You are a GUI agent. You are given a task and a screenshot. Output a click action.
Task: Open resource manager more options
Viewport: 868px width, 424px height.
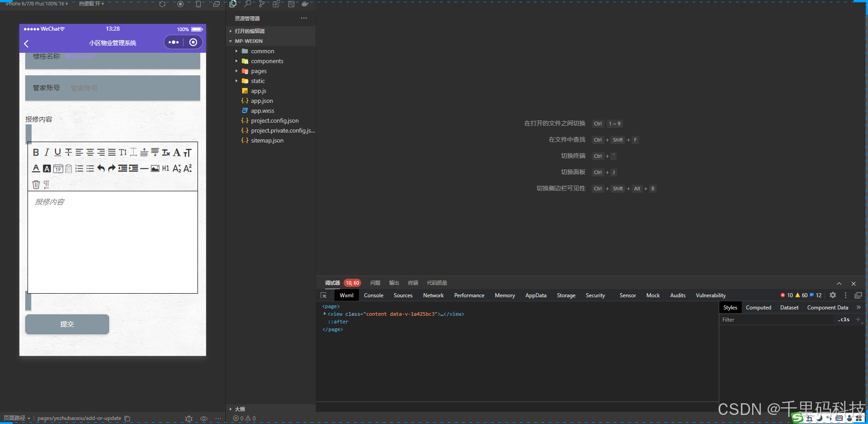click(304, 18)
